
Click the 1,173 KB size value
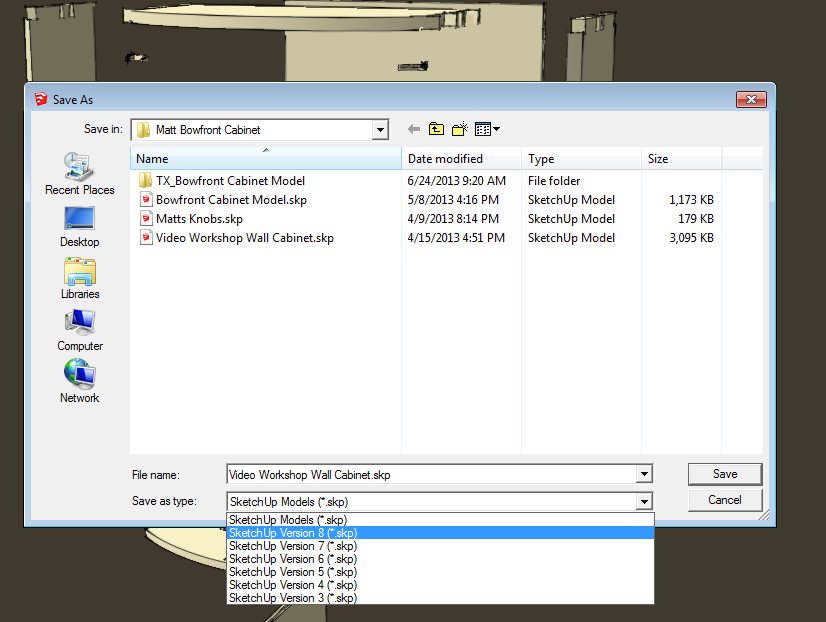[x=691, y=200]
